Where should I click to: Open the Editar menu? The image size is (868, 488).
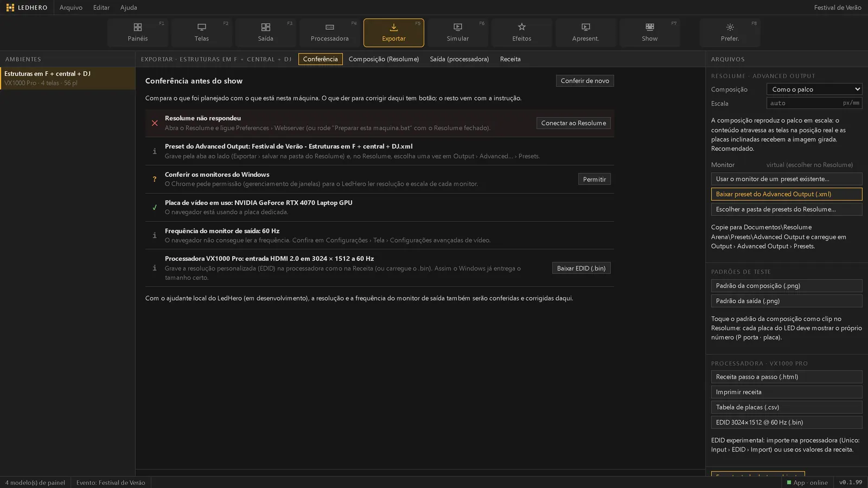(x=101, y=8)
